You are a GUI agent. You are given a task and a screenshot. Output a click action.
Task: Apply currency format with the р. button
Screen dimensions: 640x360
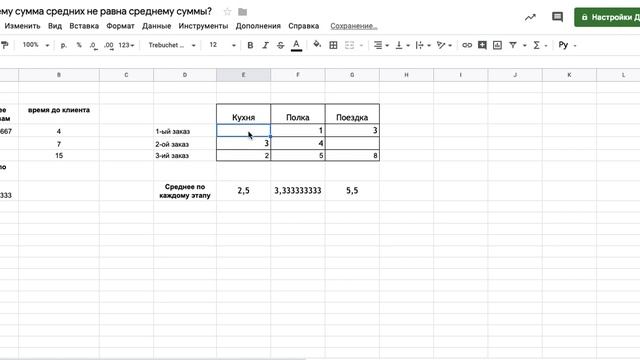coord(64,45)
